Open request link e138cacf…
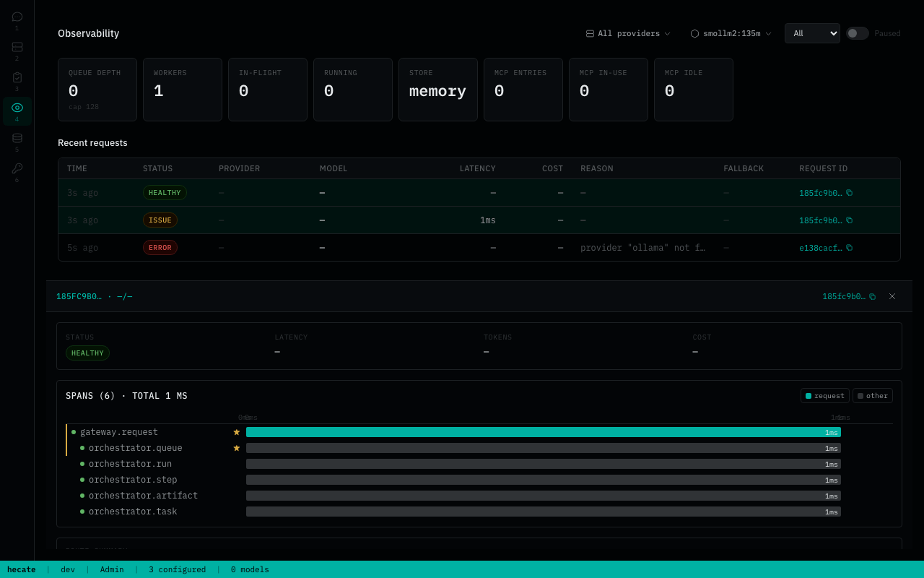 click(821, 248)
